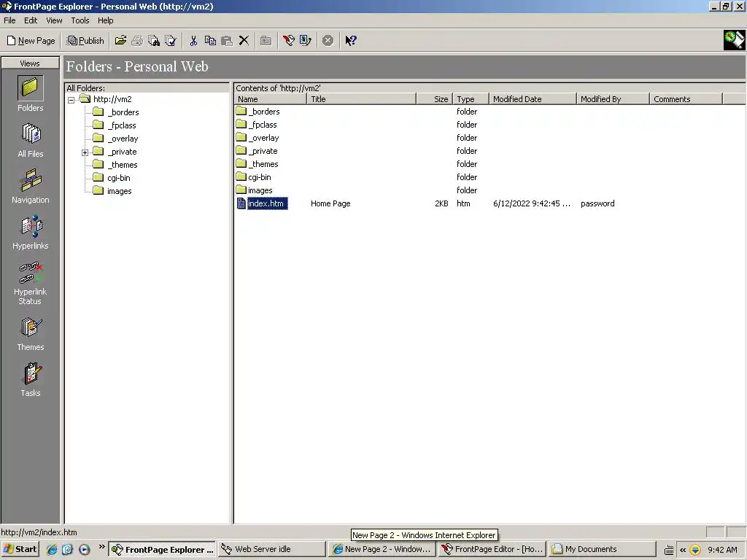Click the New Page toolbar button

(x=31, y=41)
